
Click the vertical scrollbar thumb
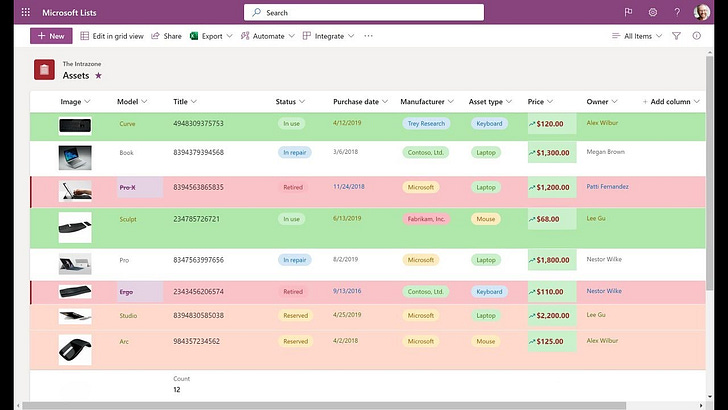pyautogui.click(x=709, y=172)
